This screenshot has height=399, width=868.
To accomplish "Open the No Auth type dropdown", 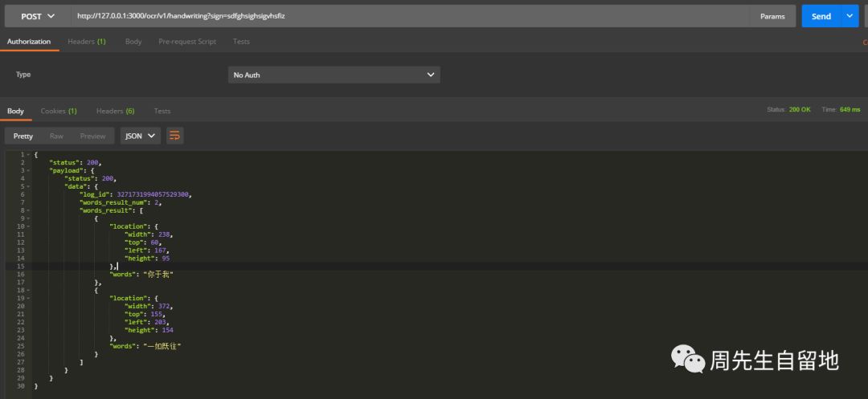I will pos(334,75).
